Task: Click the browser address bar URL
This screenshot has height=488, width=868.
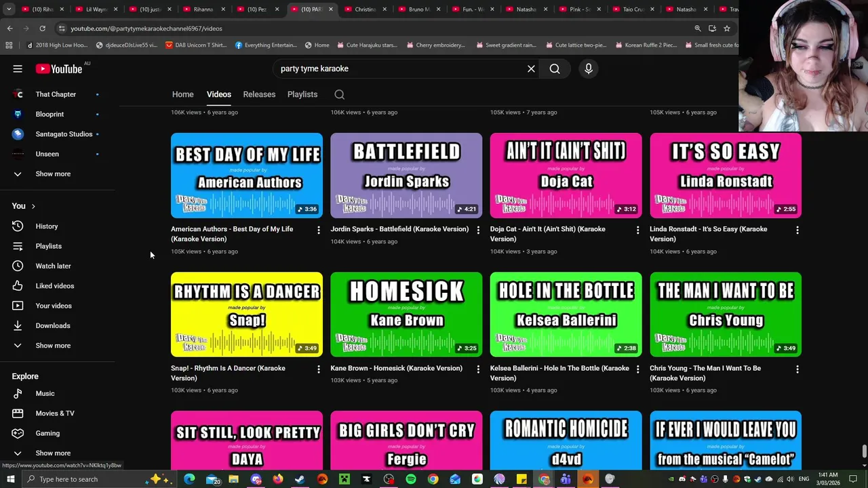Action: pos(146,28)
